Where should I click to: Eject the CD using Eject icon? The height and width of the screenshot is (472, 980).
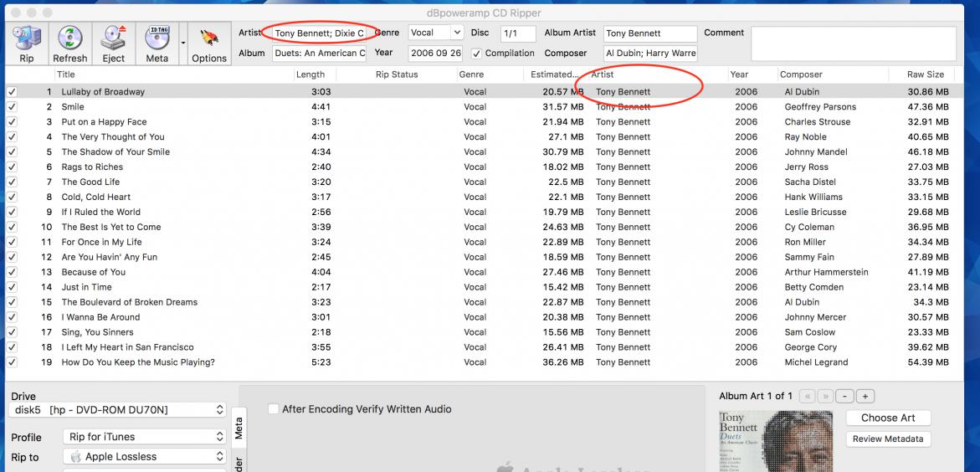point(113,43)
